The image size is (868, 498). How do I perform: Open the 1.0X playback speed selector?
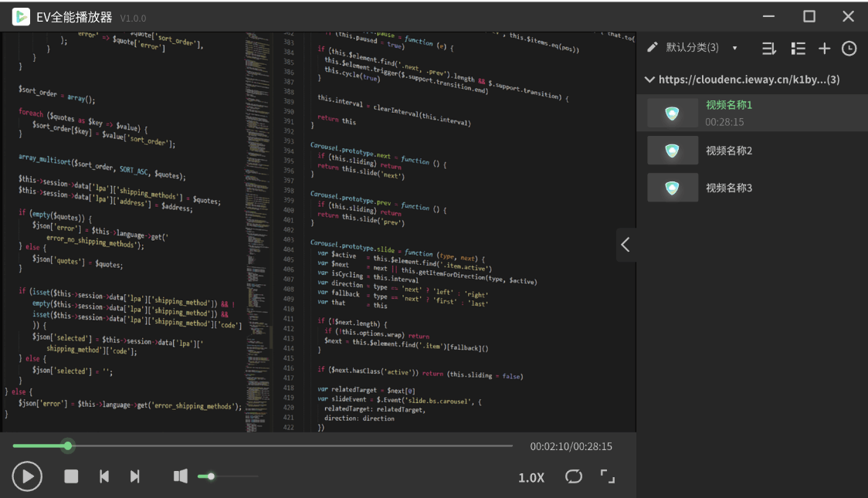click(x=531, y=477)
